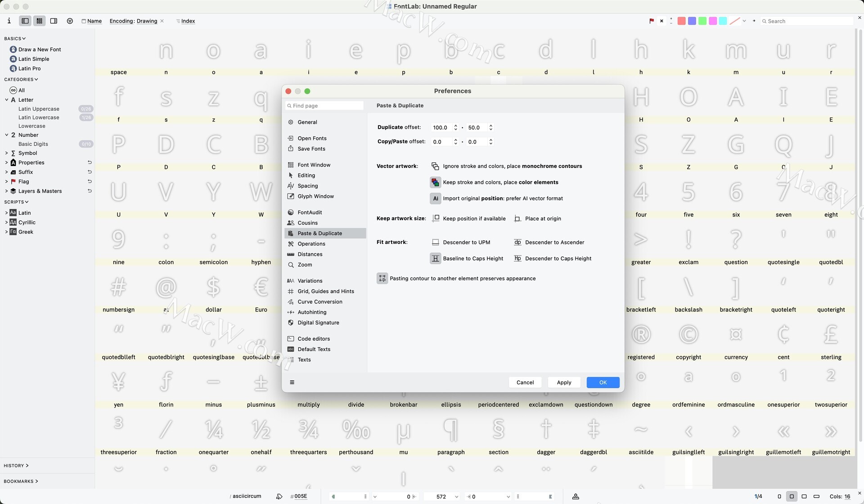This screenshot has width=864, height=504.
Task: Collapse the Letter category tree
Action: 7,100
